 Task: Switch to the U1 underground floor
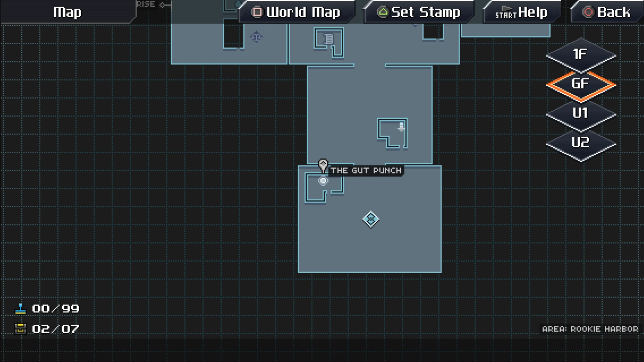pos(581,114)
